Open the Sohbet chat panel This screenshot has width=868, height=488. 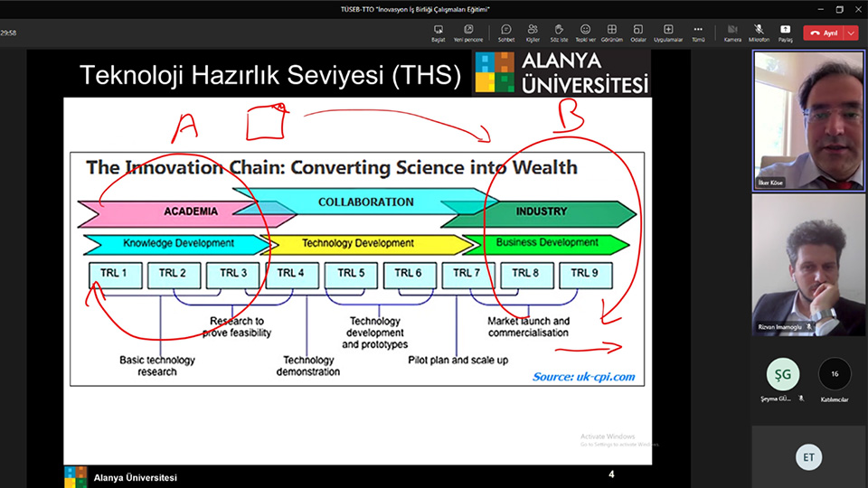point(505,33)
